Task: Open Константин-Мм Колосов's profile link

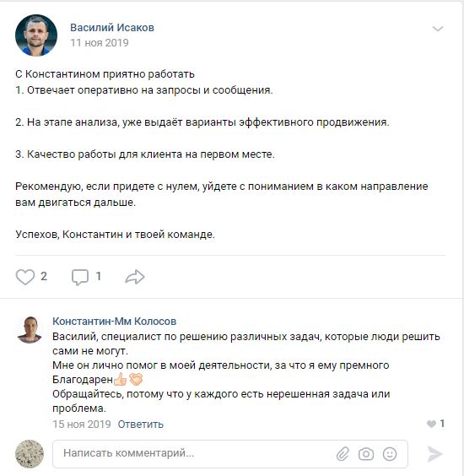Action: pos(114,322)
